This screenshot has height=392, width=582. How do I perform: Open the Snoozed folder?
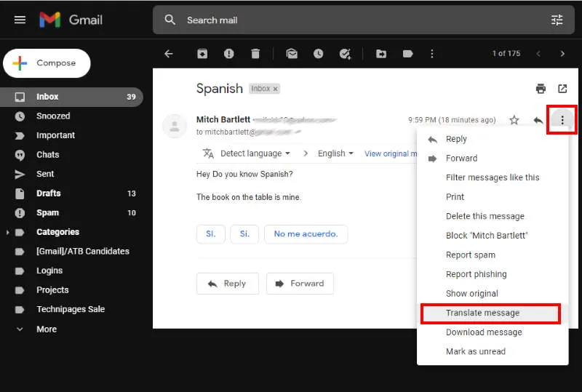[71, 116]
